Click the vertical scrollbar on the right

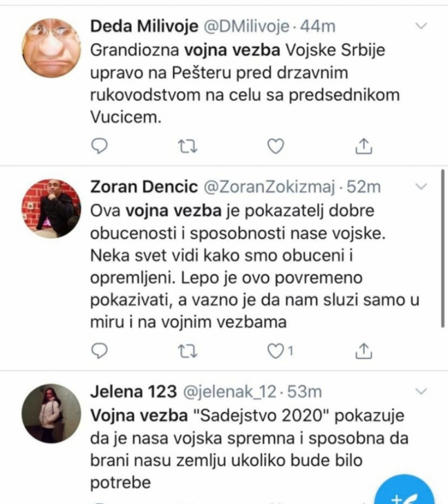click(443, 248)
